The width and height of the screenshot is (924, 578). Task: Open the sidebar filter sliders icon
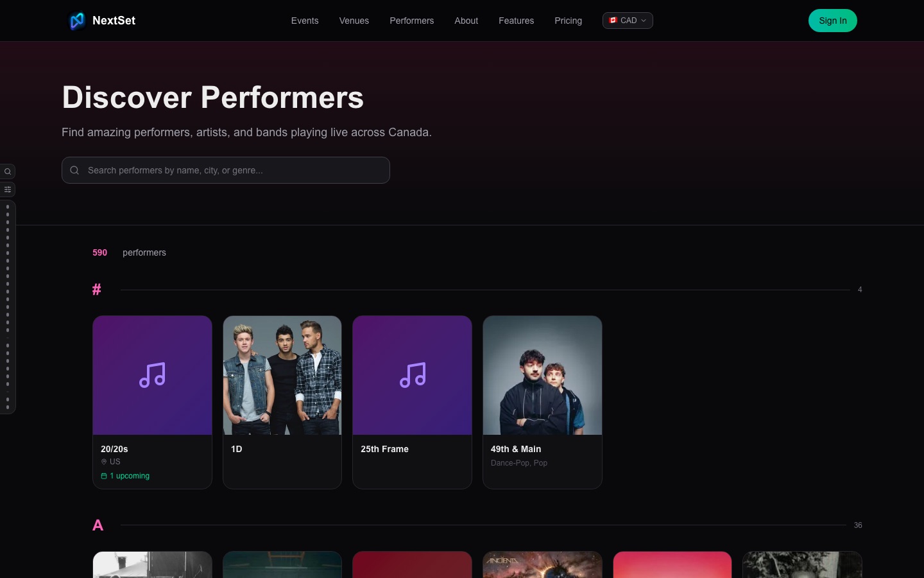point(8,189)
